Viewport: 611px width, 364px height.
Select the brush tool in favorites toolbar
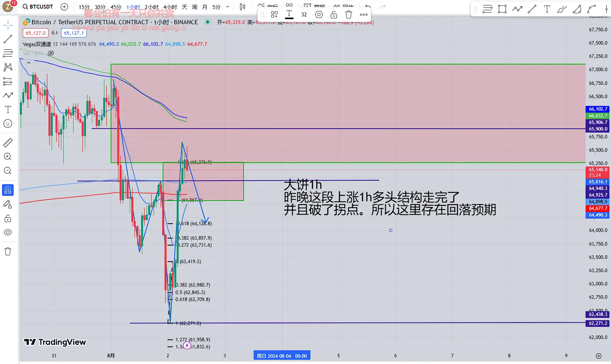(562, 9)
